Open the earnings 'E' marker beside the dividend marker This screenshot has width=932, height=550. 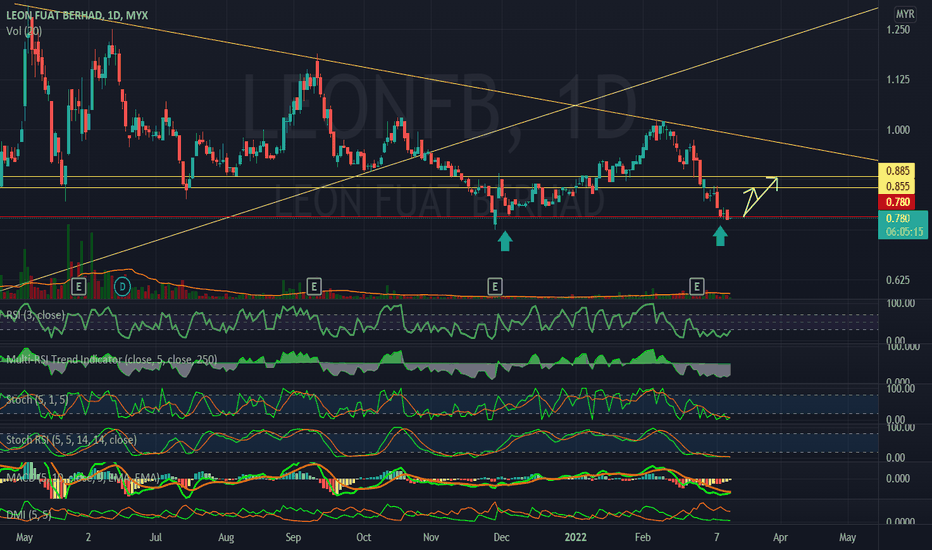78,287
